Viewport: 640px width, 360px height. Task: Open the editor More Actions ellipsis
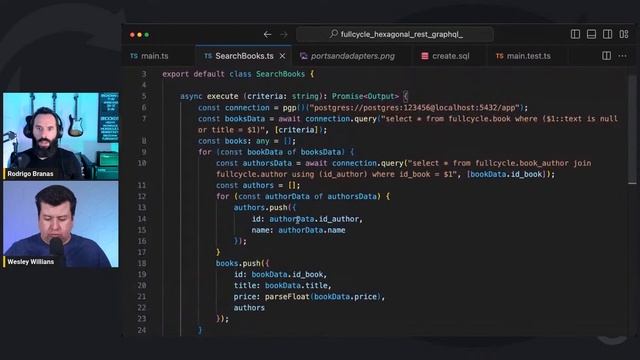tap(622, 56)
